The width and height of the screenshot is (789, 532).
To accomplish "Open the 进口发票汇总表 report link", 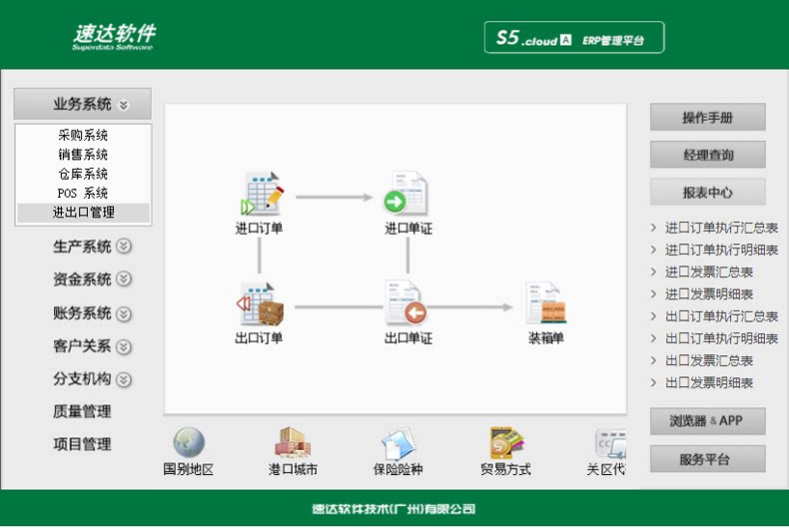I will pyautogui.click(x=708, y=272).
